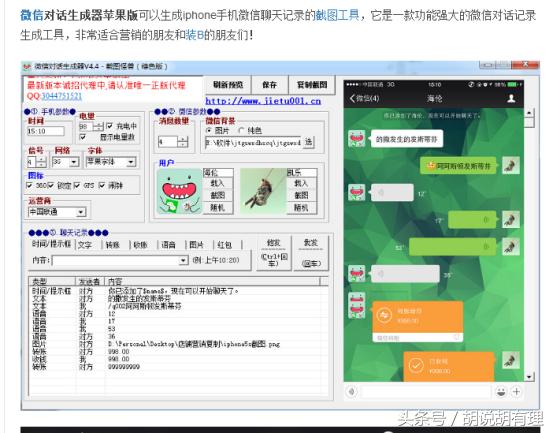This screenshot has height=433, width=554.
Task: Click the copy screenshot button beside 保存
Action: [312, 85]
